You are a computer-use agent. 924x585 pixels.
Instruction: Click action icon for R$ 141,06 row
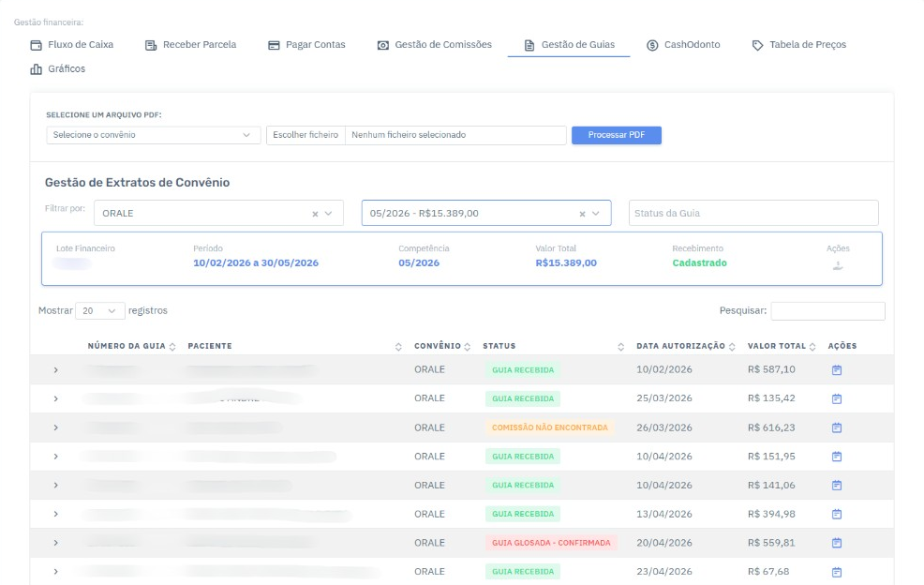click(x=837, y=486)
